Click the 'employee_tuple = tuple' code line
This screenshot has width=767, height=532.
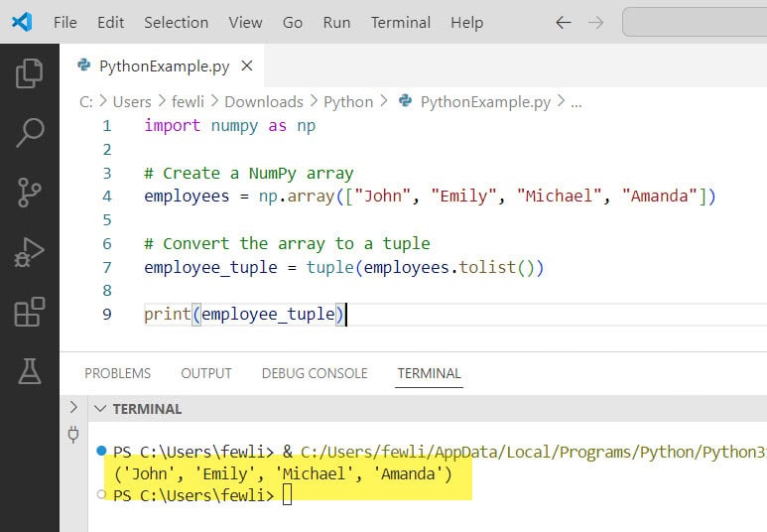coord(344,267)
